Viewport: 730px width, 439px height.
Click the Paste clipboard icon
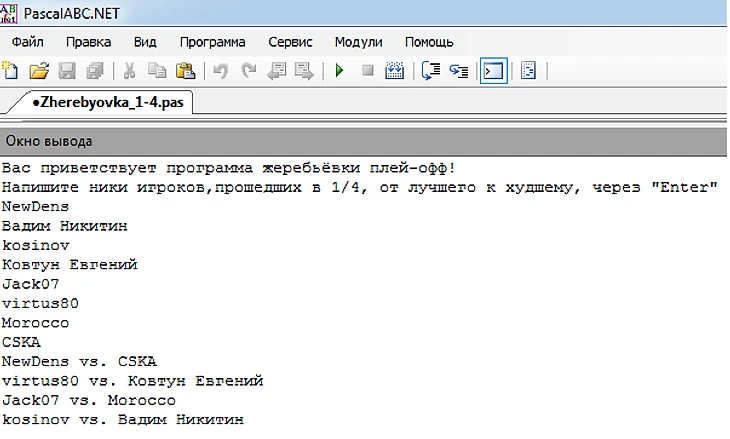185,71
